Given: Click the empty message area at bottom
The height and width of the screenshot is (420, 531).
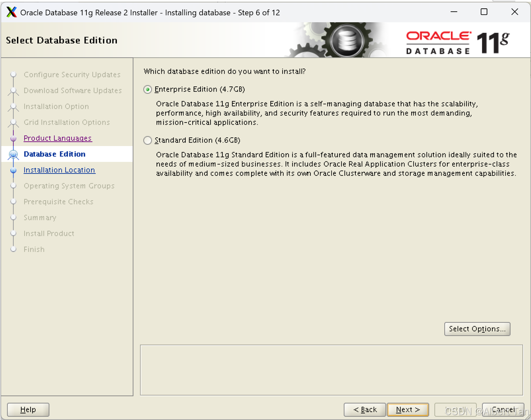Looking at the screenshot, I should click(x=331, y=370).
